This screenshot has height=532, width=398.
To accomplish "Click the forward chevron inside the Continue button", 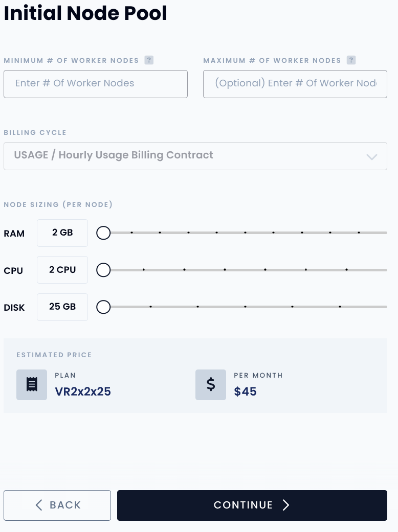I will pos(286,505).
